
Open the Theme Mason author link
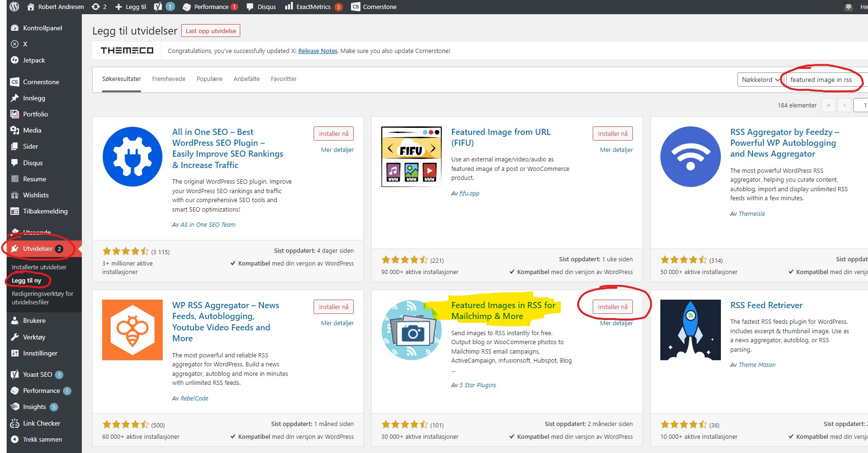[757, 364]
